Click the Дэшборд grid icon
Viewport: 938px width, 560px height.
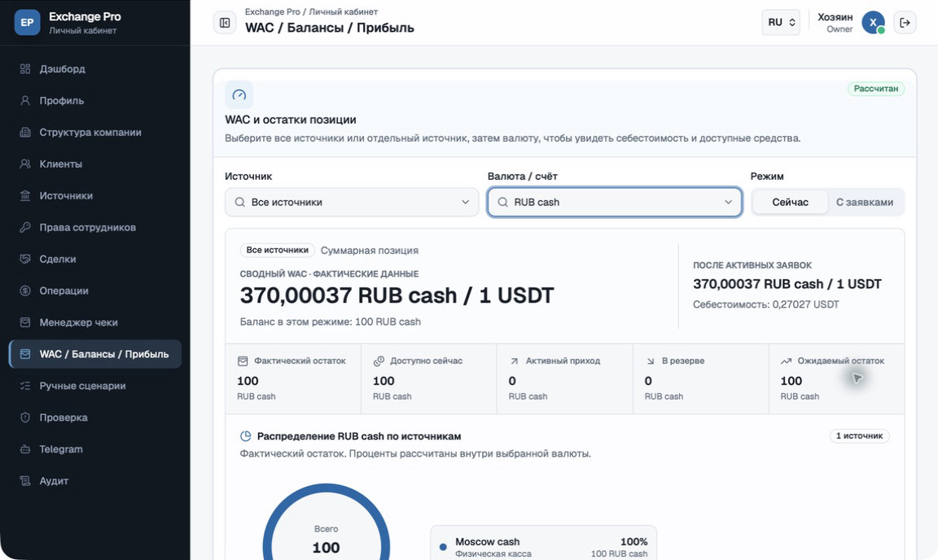point(25,69)
